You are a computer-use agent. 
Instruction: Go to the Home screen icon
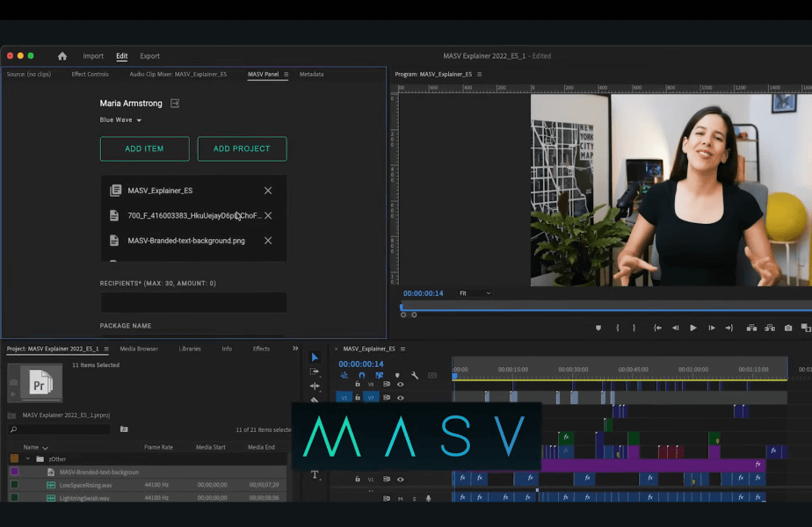tap(62, 56)
